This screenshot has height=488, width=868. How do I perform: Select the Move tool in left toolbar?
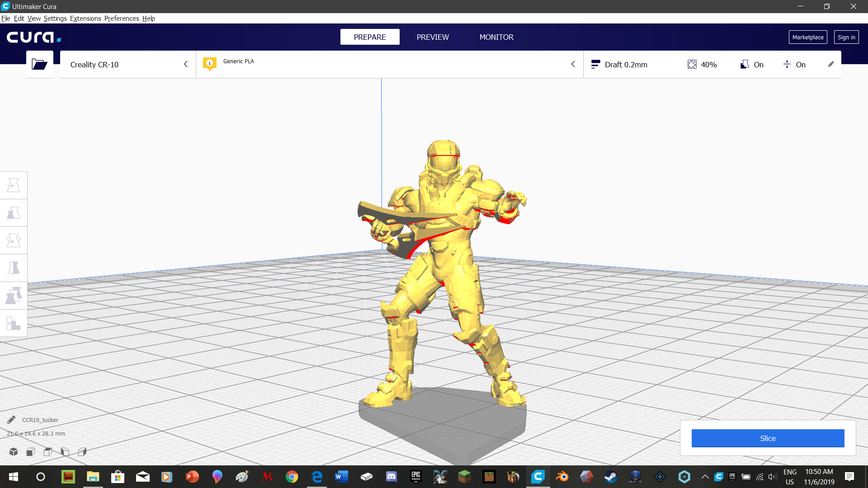14,185
